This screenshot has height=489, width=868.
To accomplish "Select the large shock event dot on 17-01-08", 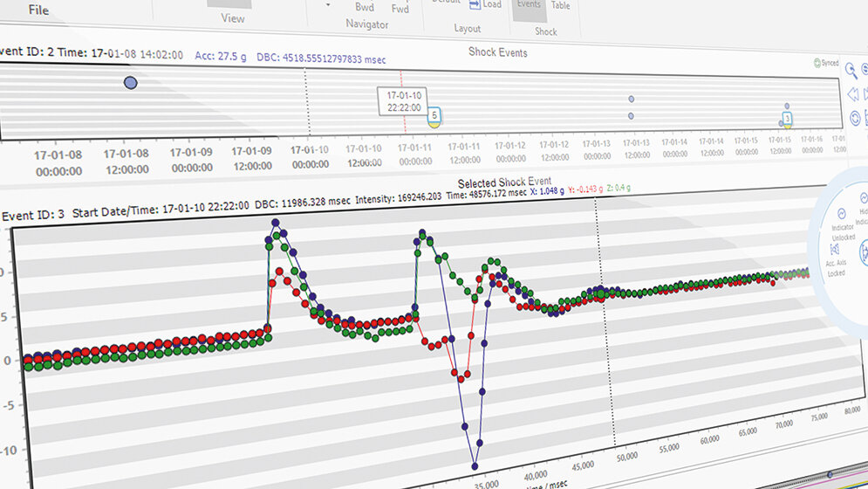I will [131, 83].
